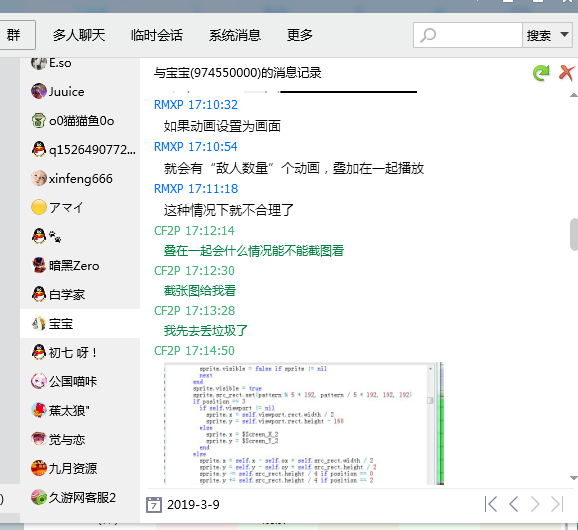Click the CF2P 17:12:14 message header
The height and width of the screenshot is (530, 578).
click(194, 231)
